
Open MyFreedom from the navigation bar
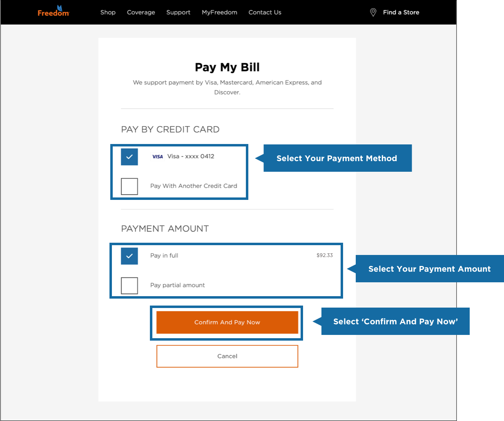[x=219, y=12]
